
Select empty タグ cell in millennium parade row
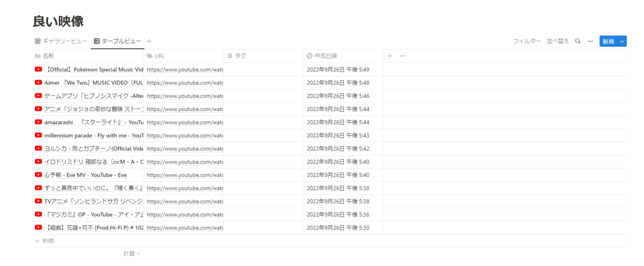point(264,135)
